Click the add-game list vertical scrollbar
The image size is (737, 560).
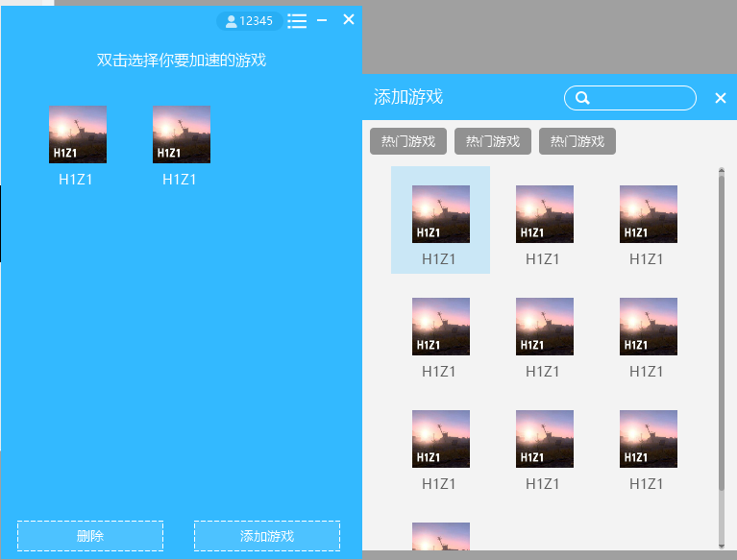pos(722,331)
